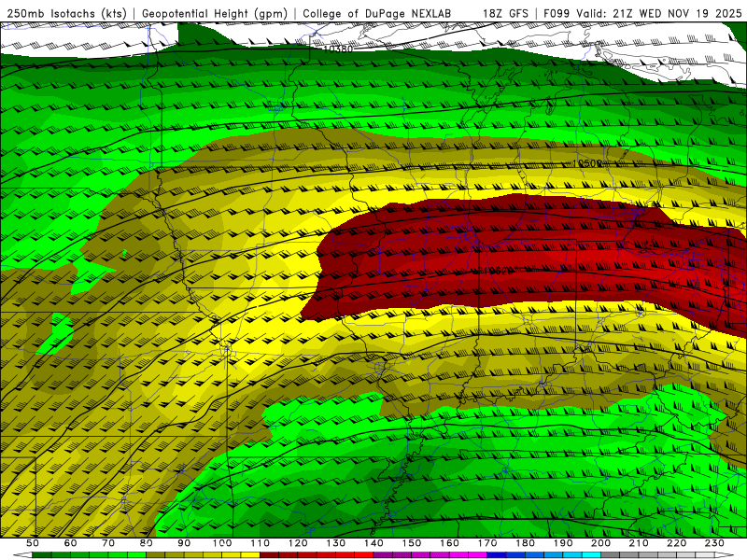Click the 150 value on the color scale
The height and width of the screenshot is (560, 747).
[x=412, y=543]
